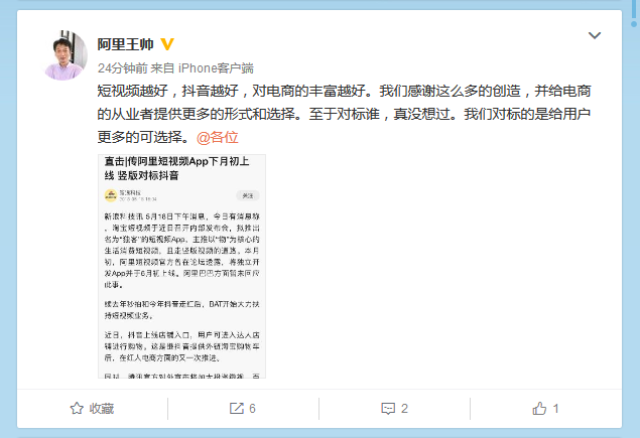Open the post options chevron menu
640x438 pixels.
tap(594, 36)
